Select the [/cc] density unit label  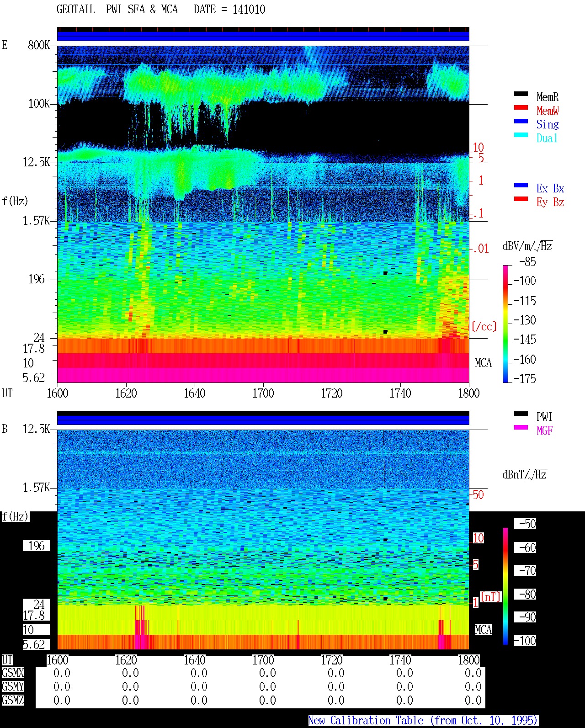click(x=484, y=326)
